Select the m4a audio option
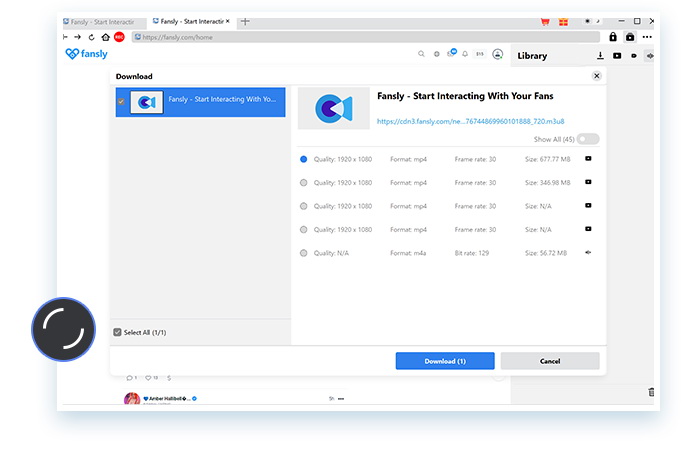Viewport: 684px width, 449px height. click(x=304, y=253)
